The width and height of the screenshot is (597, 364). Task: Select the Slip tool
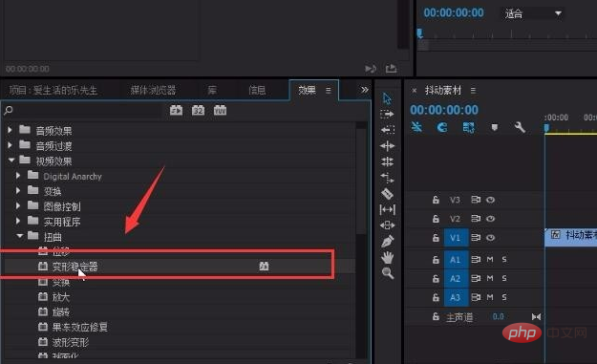[387, 209]
